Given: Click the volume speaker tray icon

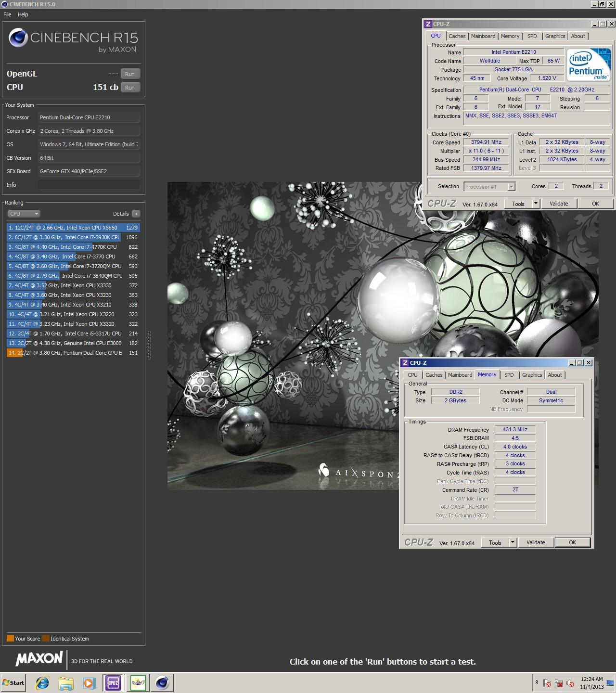Looking at the screenshot, I should tap(570, 683).
